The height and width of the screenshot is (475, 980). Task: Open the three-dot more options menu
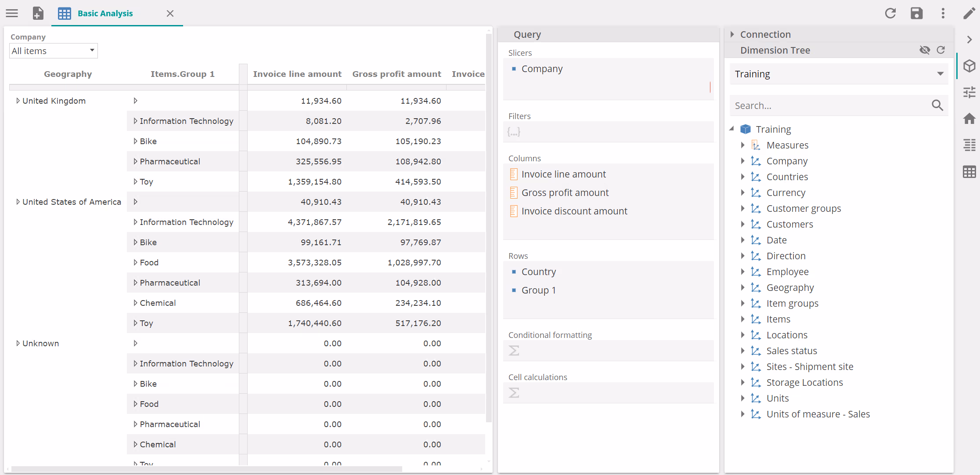pyautogui.click(x=943, y=13)
